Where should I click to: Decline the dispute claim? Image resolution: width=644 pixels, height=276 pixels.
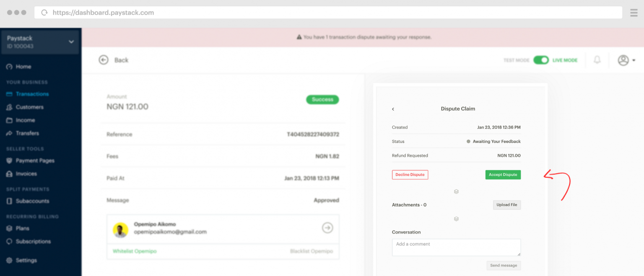[410, 175]
